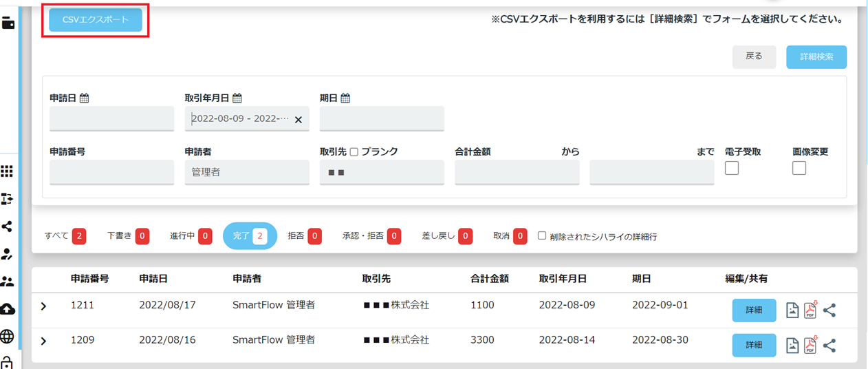868x369 pixels.
Task: Select the 差し戻し status tab
Action: [x=446, y=236]
